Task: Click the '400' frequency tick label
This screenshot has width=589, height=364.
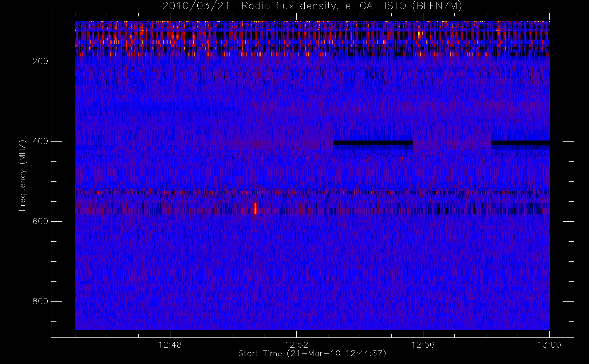Action: tap(40, 141)
